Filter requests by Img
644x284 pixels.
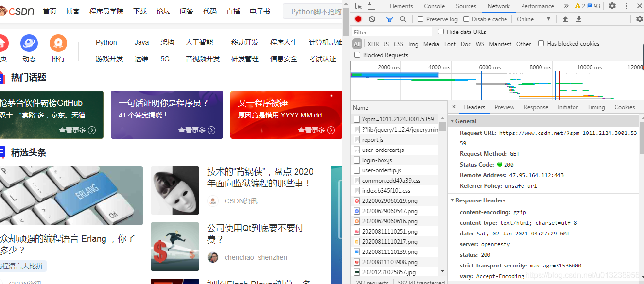pos(413,44)
